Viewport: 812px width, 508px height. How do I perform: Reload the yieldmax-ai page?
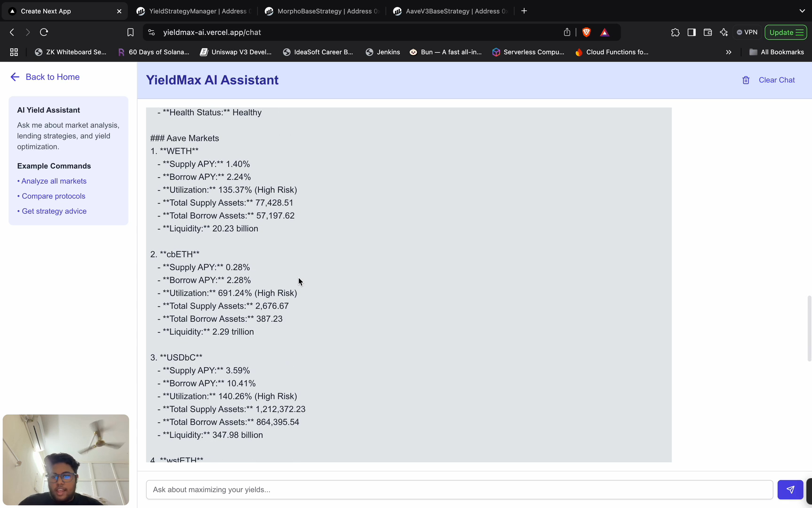44,32
